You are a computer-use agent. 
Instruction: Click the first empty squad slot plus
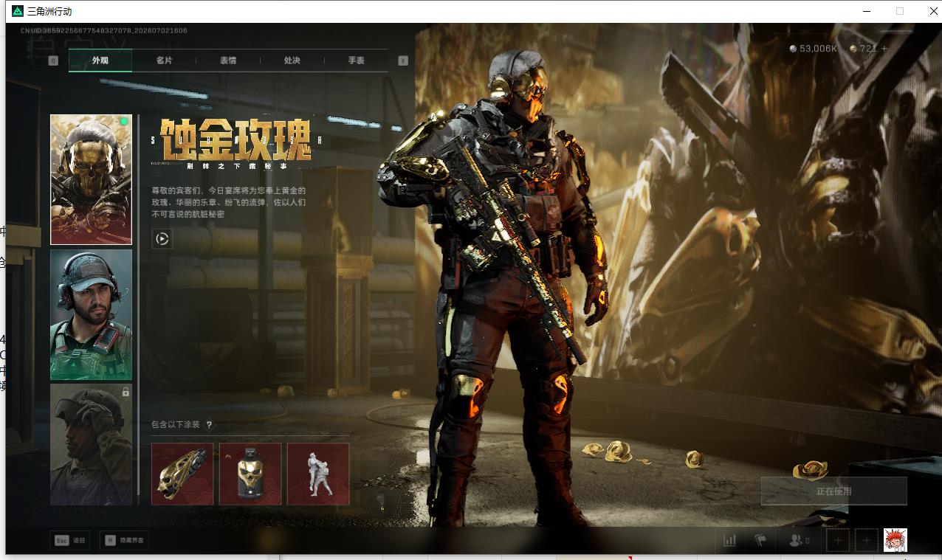tap(838, 540)
